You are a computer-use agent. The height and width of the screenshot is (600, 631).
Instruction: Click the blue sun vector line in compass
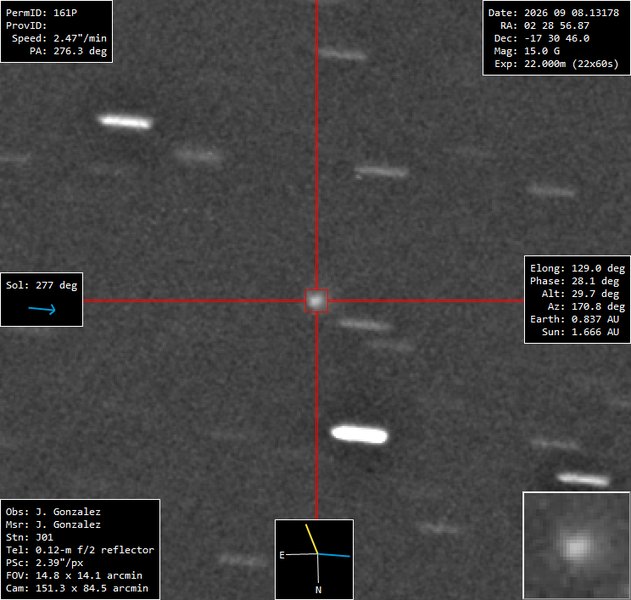tap(334, 555)
